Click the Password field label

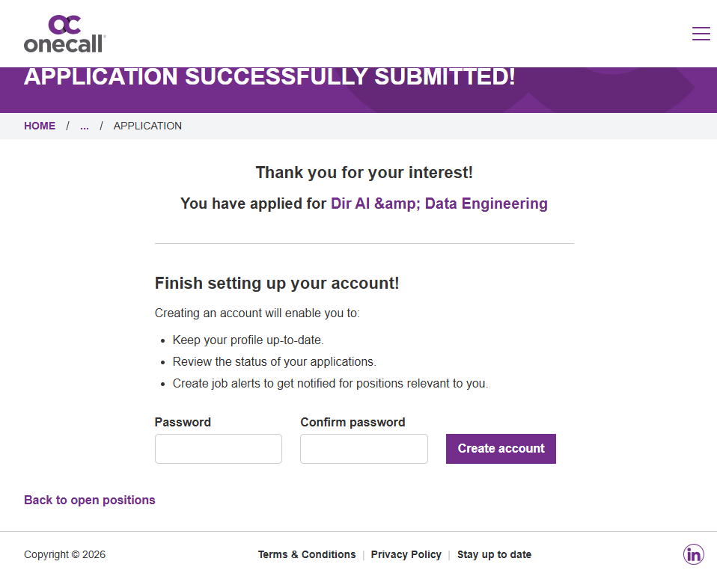click(x=183, y=422)
